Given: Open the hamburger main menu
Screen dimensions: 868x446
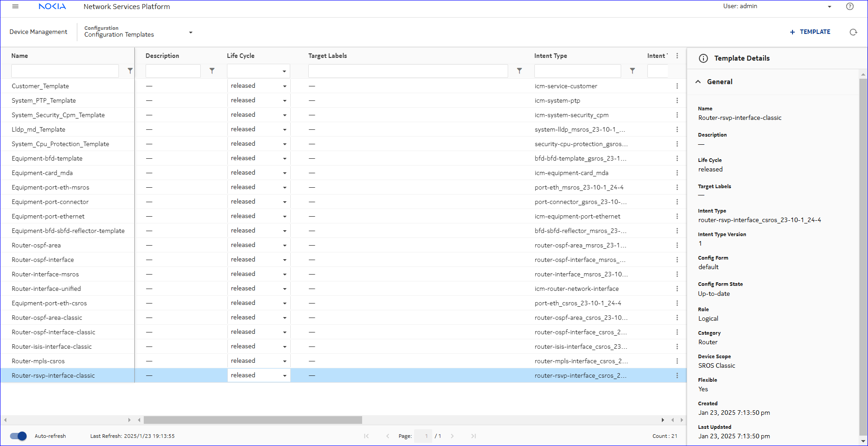Looking at the screenshot, I should 15,6.
